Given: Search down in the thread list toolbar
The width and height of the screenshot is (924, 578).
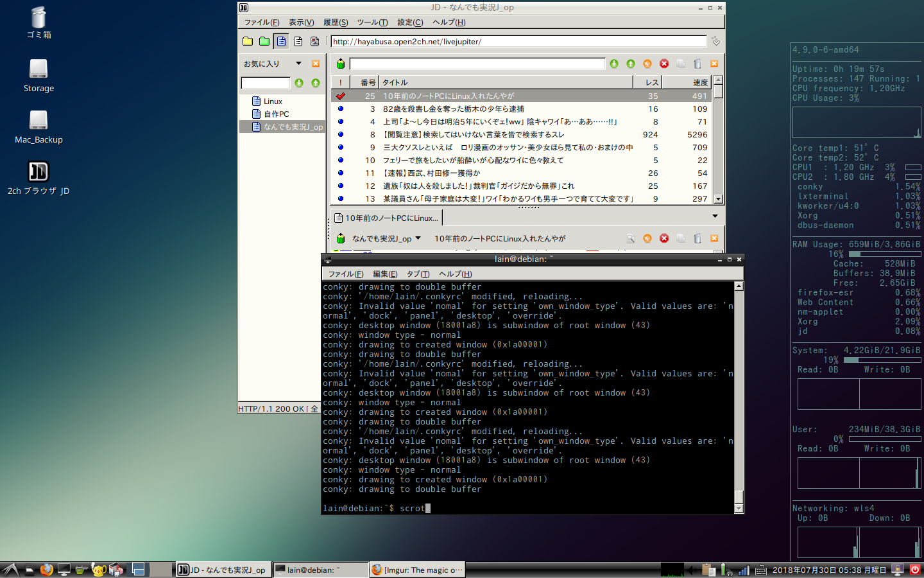Looking at the screenshot, I should (614, 64).
